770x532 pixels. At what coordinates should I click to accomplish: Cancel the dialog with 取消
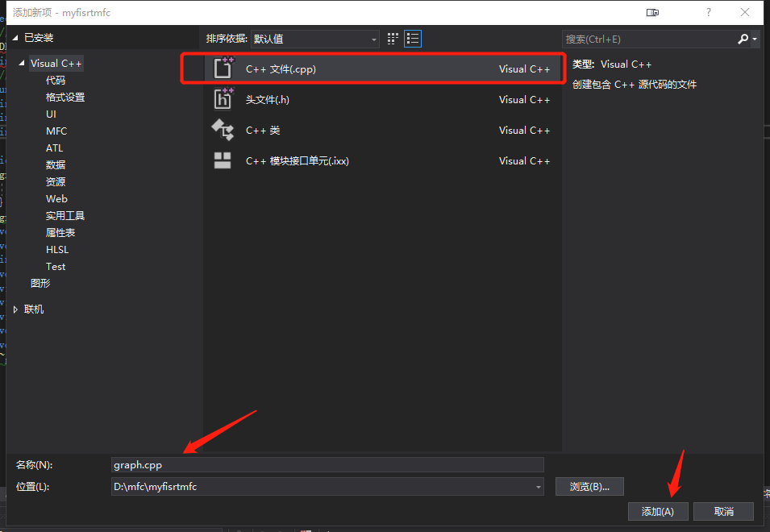[723, 511]
